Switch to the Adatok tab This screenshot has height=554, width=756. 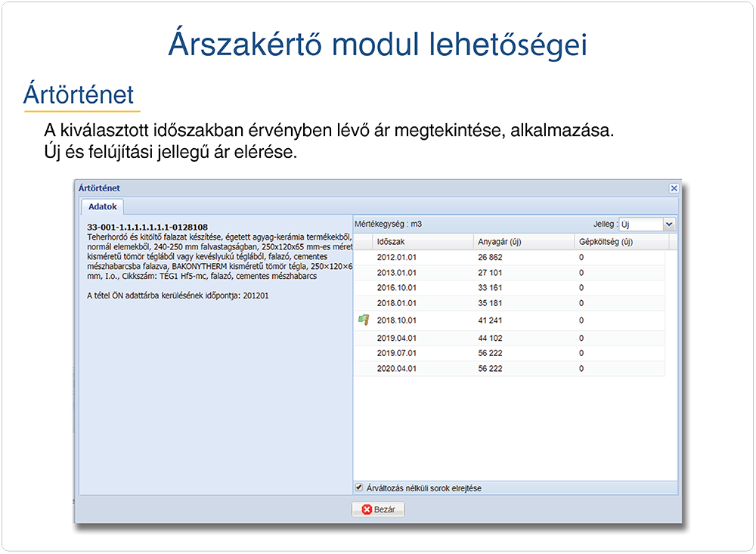[102, 207]
